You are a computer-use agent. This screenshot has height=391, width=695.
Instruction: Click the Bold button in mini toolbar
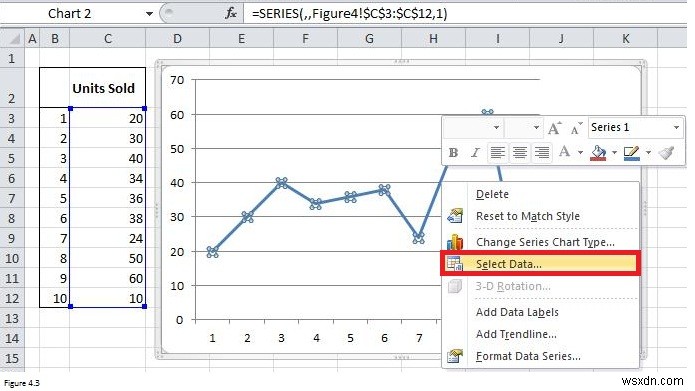[x=453, y=152]
